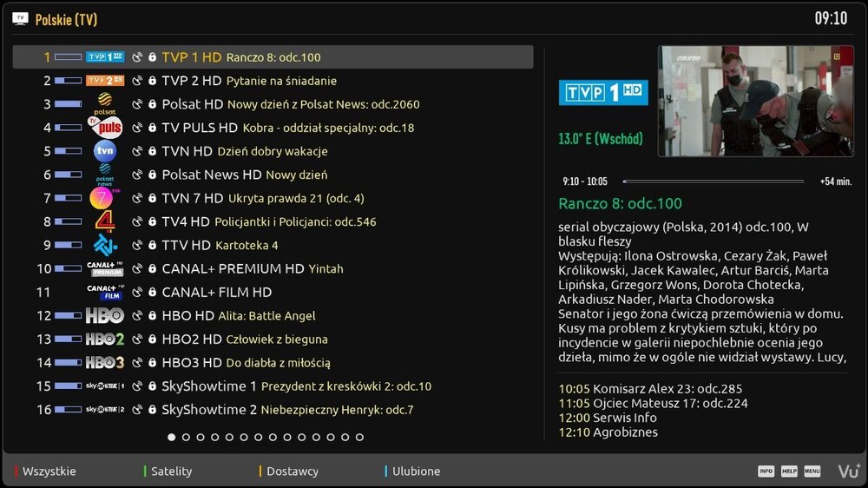This screenshot has width=868, height=488.
Task: Click upcoming 12:10 Agrobiznes
Action: [x=608, y=432]
